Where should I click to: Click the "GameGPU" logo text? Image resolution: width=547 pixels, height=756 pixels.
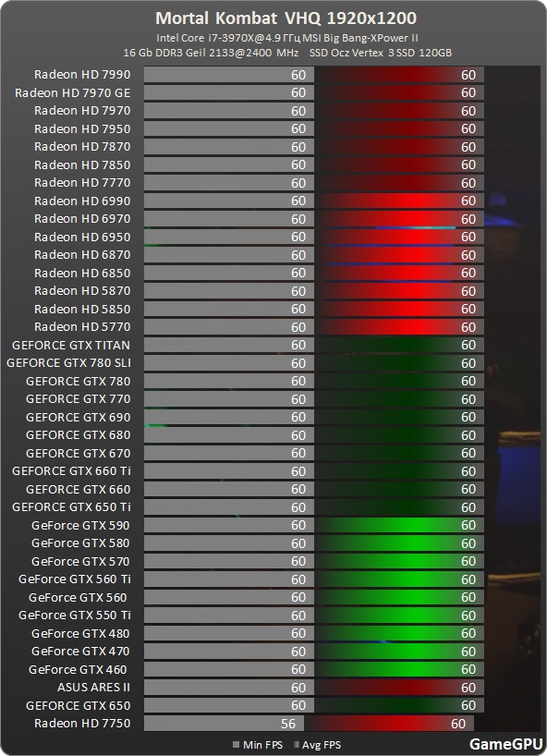point(505,743)
